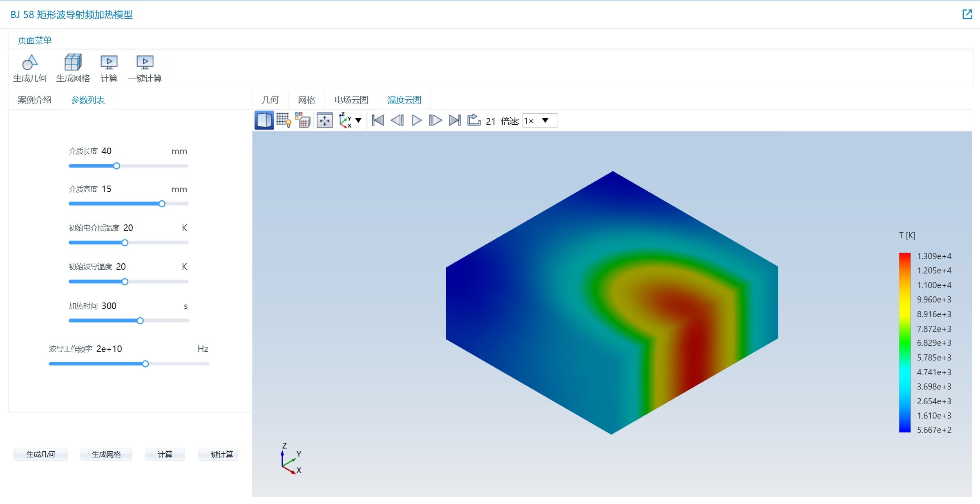Click the bottom 生成几何 button
The height and width of the screenshot is (504, 980).
coord(40,454)
